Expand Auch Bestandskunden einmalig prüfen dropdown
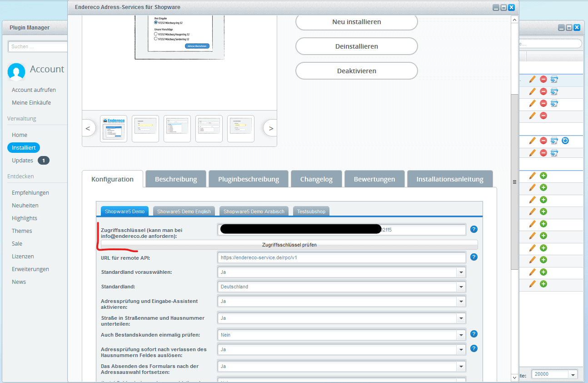Screen dimensions: 588x383 pyautogui.click(x=461, y=335)
